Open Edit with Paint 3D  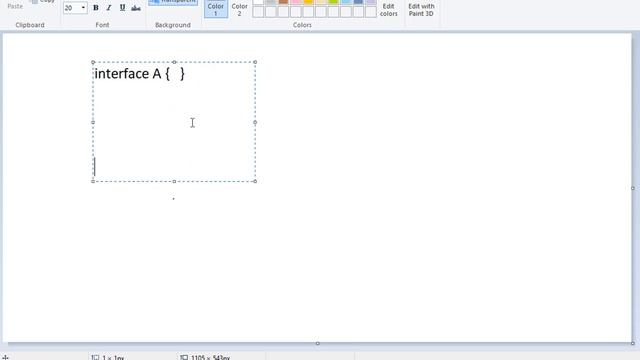pos(421,9)
